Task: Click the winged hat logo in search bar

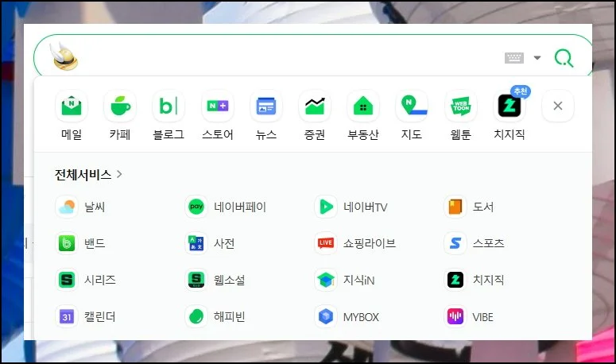Action: [64, 56]
